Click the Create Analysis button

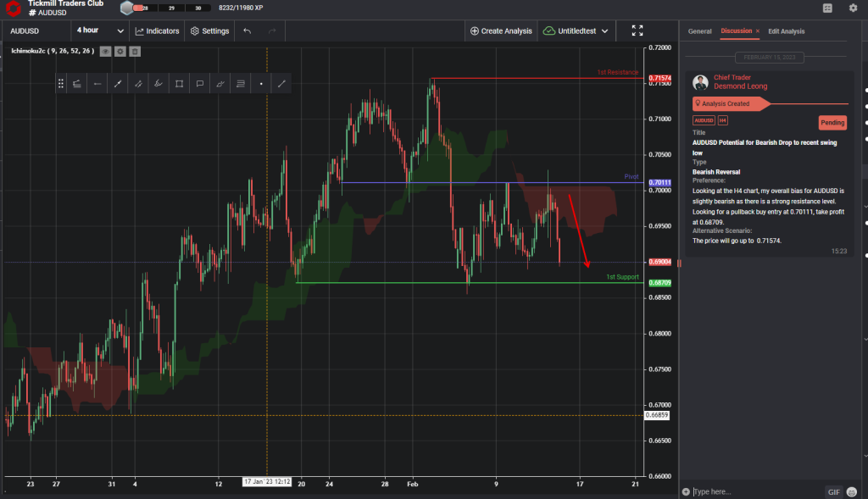pyautogui.click(x=501, y=30)
